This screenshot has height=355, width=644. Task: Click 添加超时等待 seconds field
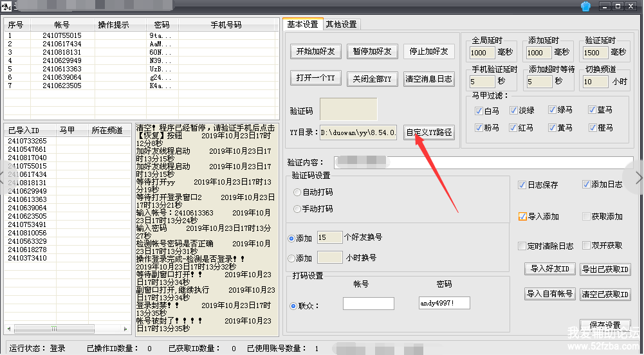coord(539,81)
